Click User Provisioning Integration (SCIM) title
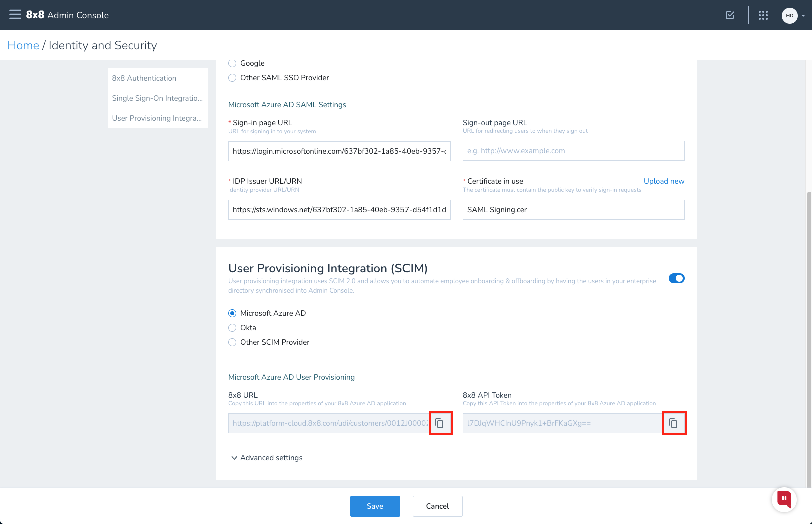This screenshot has height=524, width=812. click(328, 268)
